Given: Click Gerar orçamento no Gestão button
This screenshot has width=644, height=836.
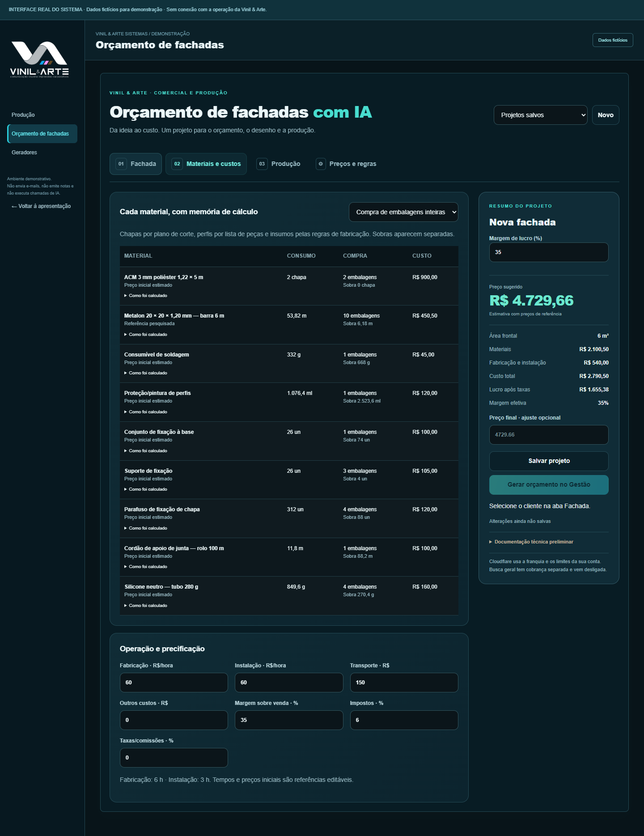Looking at the screenshot, I should click(549, 484).
